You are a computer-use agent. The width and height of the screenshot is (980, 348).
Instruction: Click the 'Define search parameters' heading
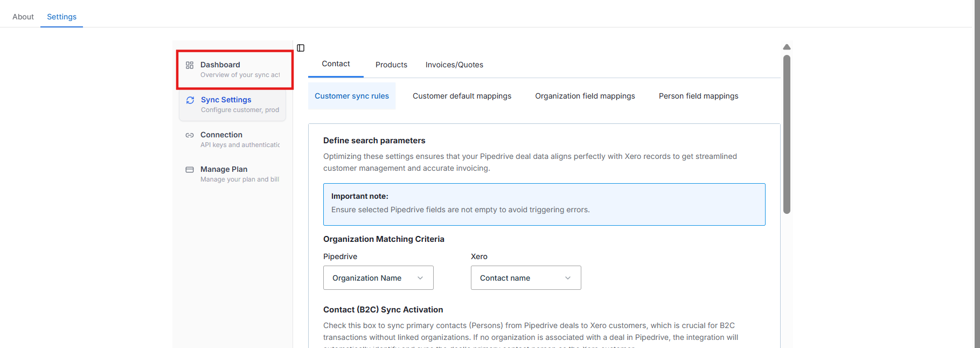tap(374, 141)
